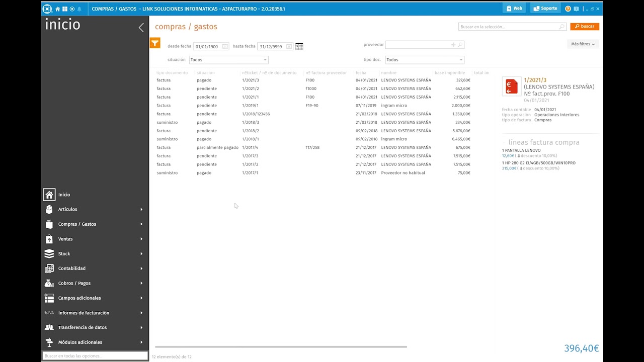Image resolution: width=644 pixels, height=362 pixels.
Task: Click the Soporte button in the title bar
Action: 545,9
